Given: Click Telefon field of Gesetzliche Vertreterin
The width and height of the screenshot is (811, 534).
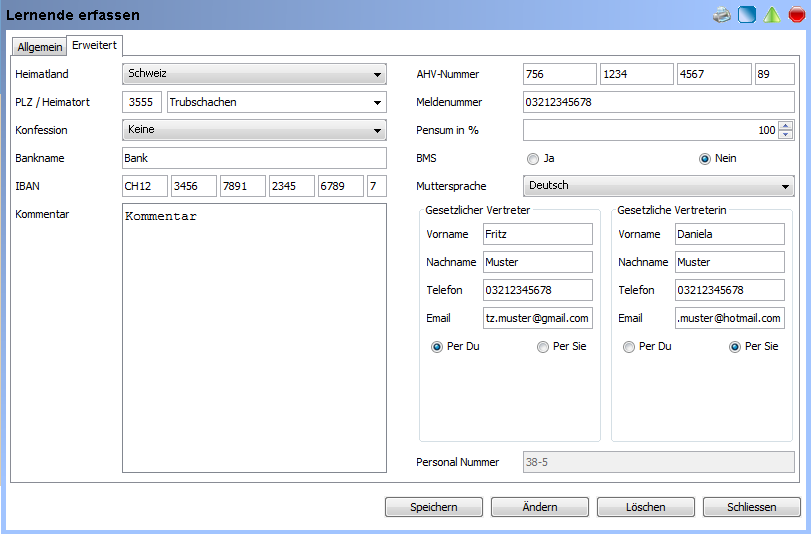Looking at the screenshot, I should (x=730, y=290).
